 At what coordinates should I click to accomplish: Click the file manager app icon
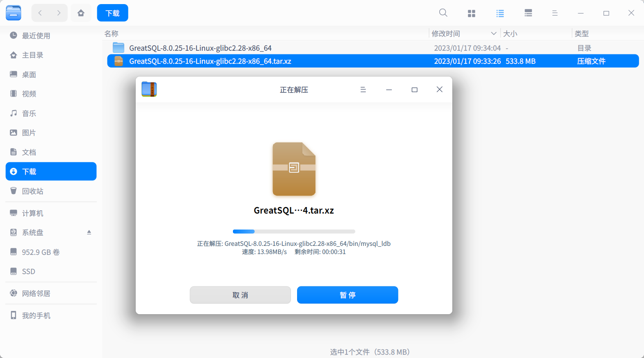tap(13, 13)
